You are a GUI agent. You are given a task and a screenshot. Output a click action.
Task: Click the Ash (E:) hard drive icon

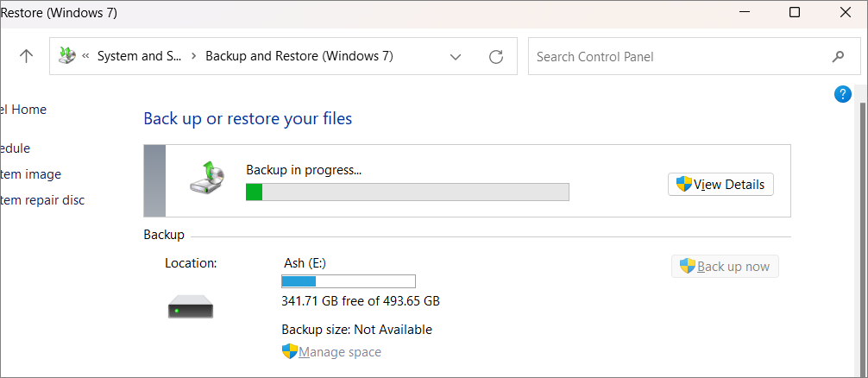[x=190, y=306]
